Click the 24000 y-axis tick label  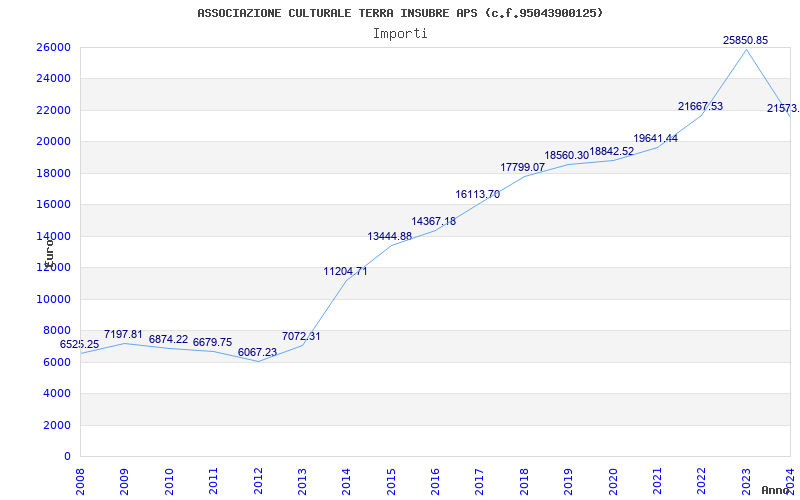[x=53, y=79]
